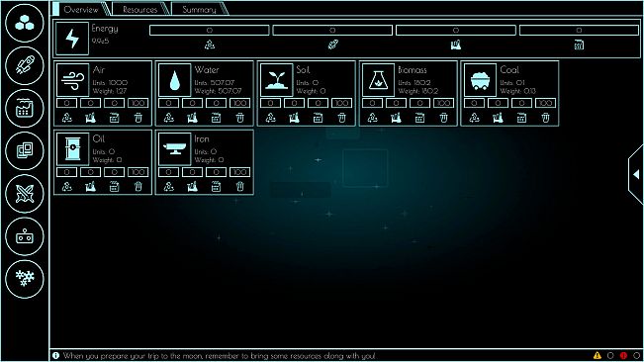Click the factory icon in Water card
Image resolution: width=644 pixels, height=362 pixels.
point(192,119)
